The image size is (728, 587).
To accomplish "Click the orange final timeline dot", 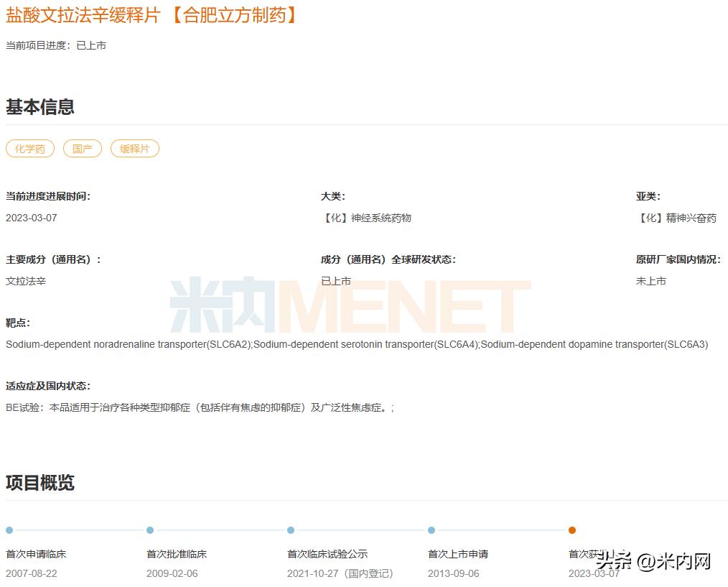I will click(x=572, y=530).
